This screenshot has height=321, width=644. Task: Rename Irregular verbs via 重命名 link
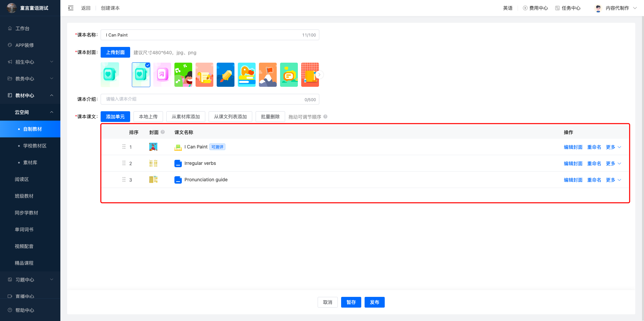pyautogui.click(x=594, y=163)
